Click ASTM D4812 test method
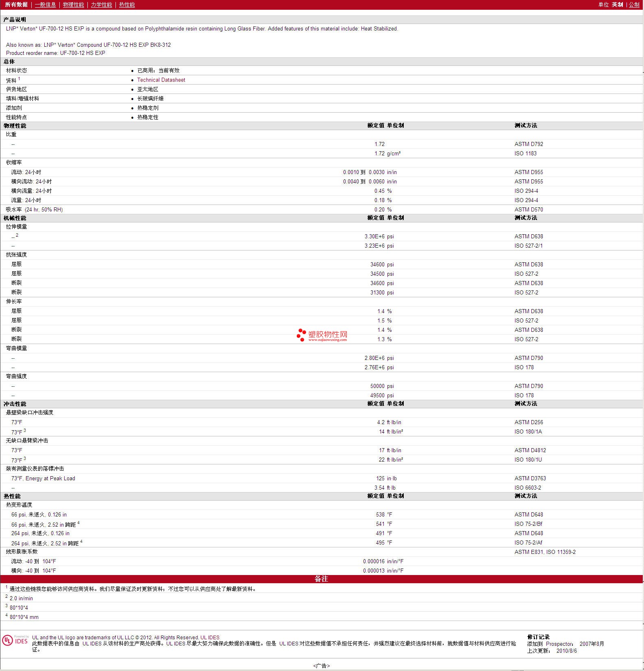Image resolution: width=644 pixels, height=671 pixels. [530, 450]
